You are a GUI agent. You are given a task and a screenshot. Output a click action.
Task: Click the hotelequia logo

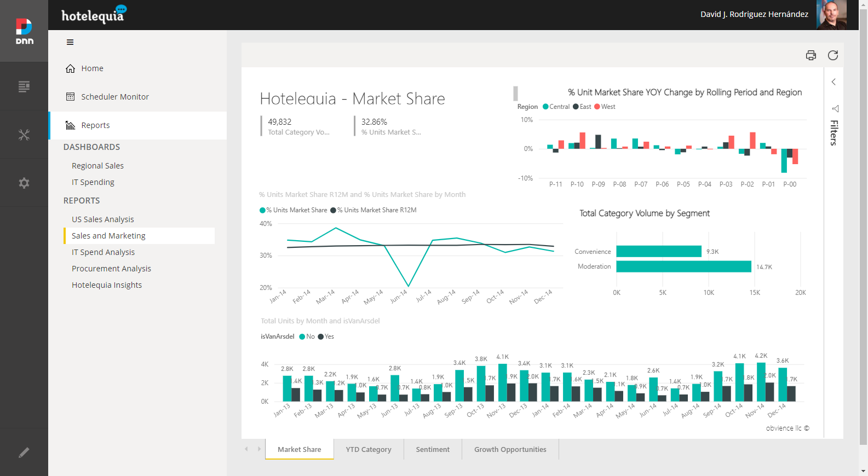pos(94,14)
